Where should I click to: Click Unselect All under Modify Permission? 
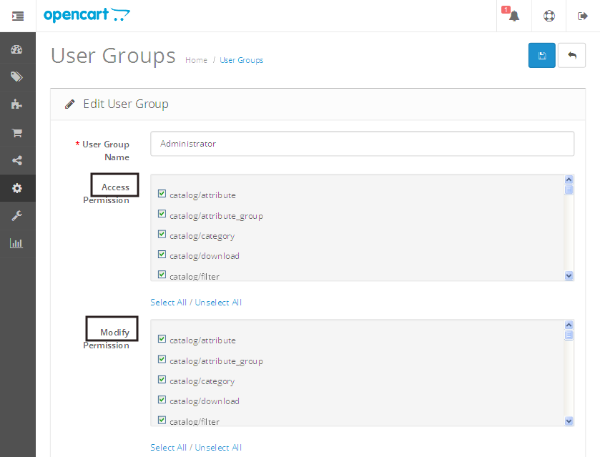pyautogui.click(x=218, y=447)
